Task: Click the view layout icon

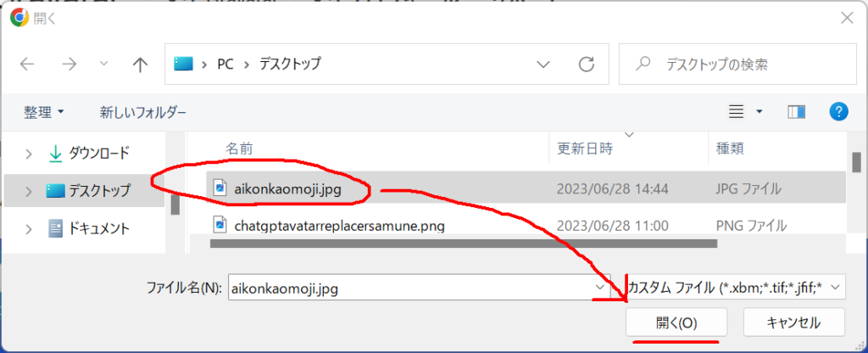Action: [737, 112]
